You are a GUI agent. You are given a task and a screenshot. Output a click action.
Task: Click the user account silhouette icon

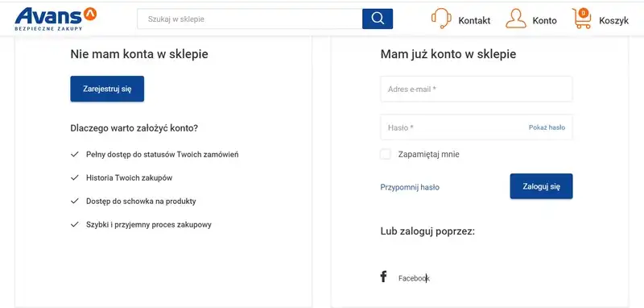click(516, 19)
